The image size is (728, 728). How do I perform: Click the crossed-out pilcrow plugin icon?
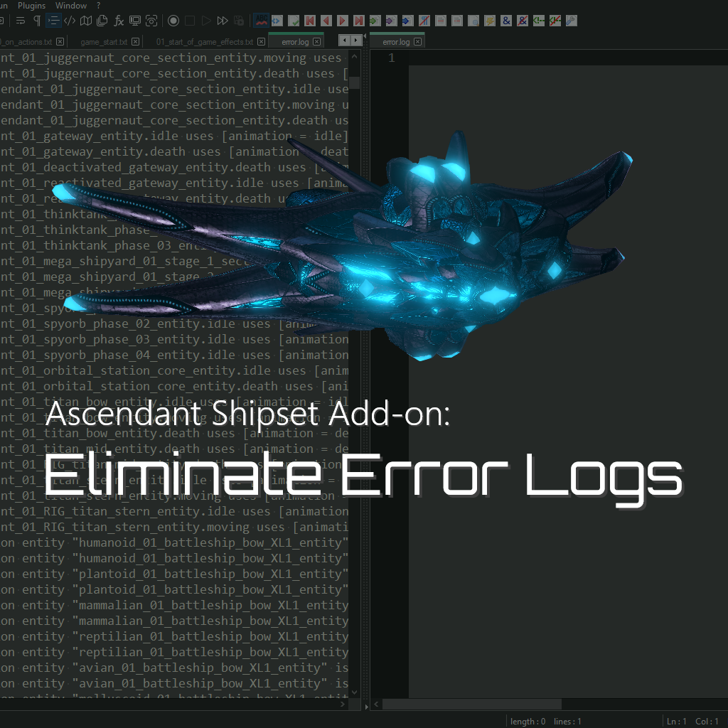tap(424, 21)
